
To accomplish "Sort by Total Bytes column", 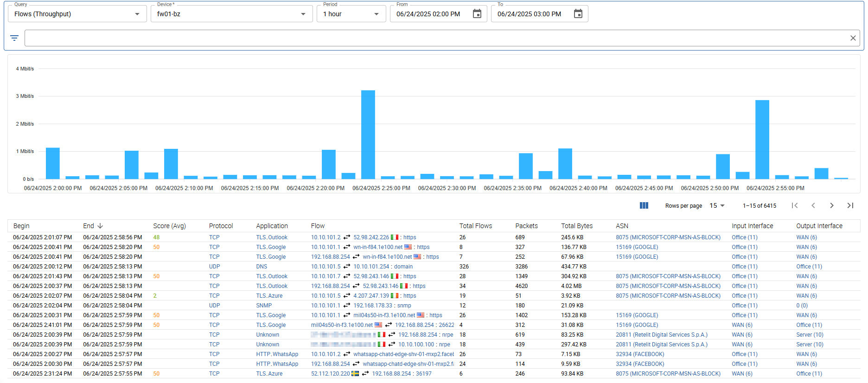I will pos(577,226).
